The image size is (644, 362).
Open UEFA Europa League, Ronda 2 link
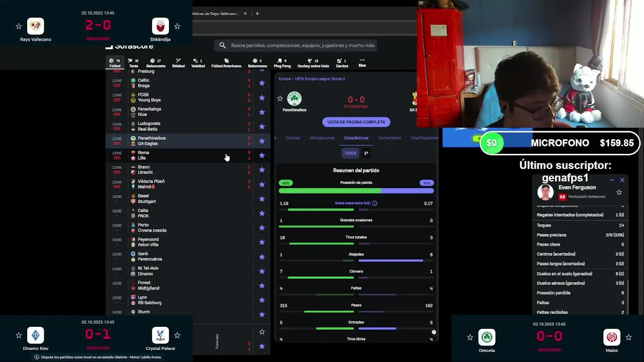click(320, 79)
